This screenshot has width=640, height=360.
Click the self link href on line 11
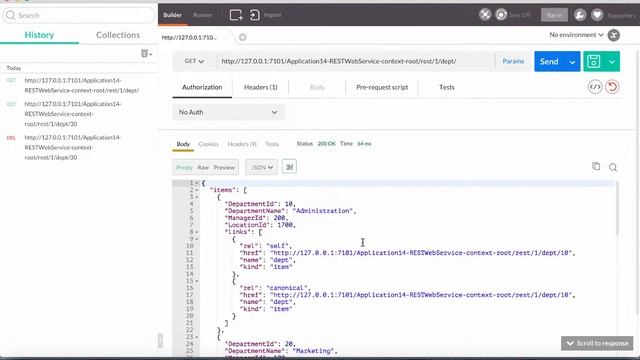[422, 253]
